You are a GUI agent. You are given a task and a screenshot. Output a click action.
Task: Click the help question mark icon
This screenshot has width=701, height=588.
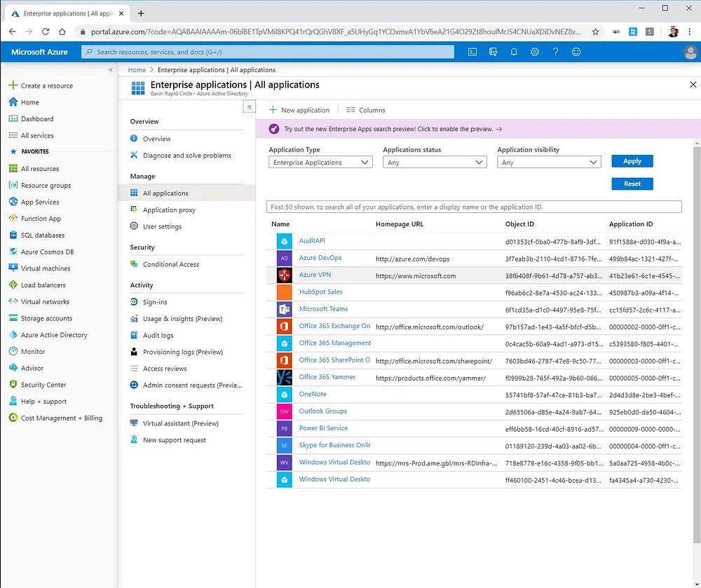[x=555, y=52]
